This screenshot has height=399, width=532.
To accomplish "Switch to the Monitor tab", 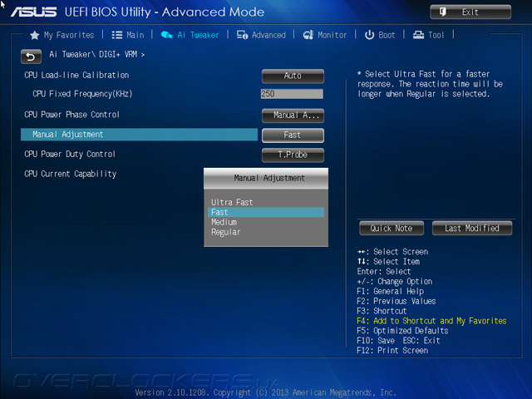I will 325,35.
